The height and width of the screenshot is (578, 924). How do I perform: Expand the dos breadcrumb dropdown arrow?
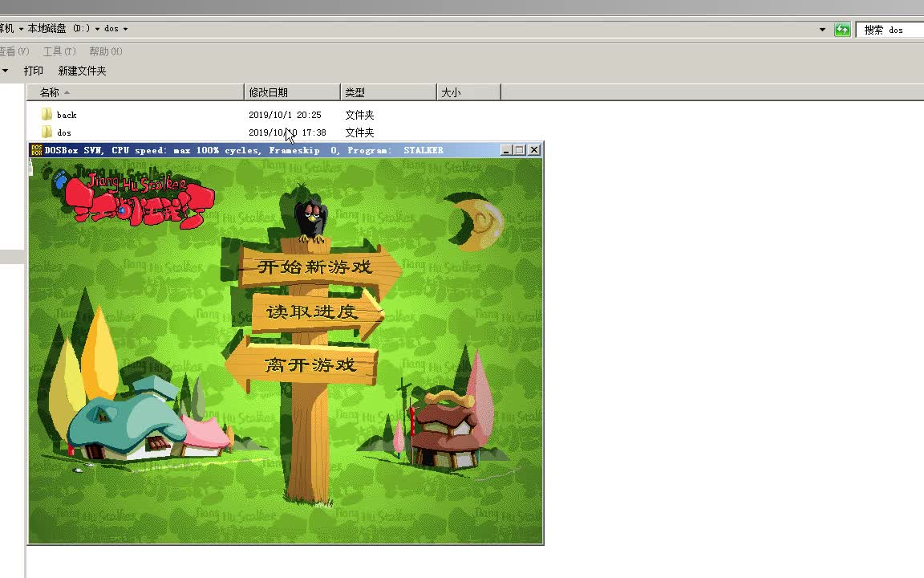125,29
